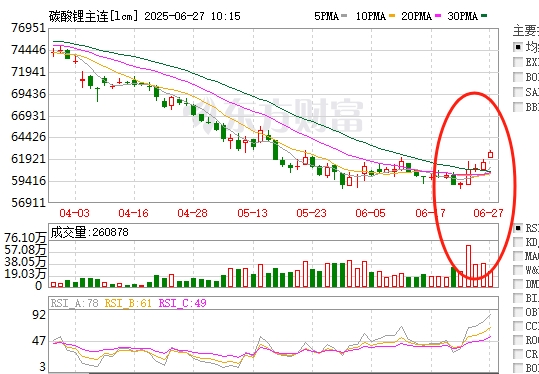Select the OB (OBV) indicator box
Screen dimensions: 539x374
[518, 312]
